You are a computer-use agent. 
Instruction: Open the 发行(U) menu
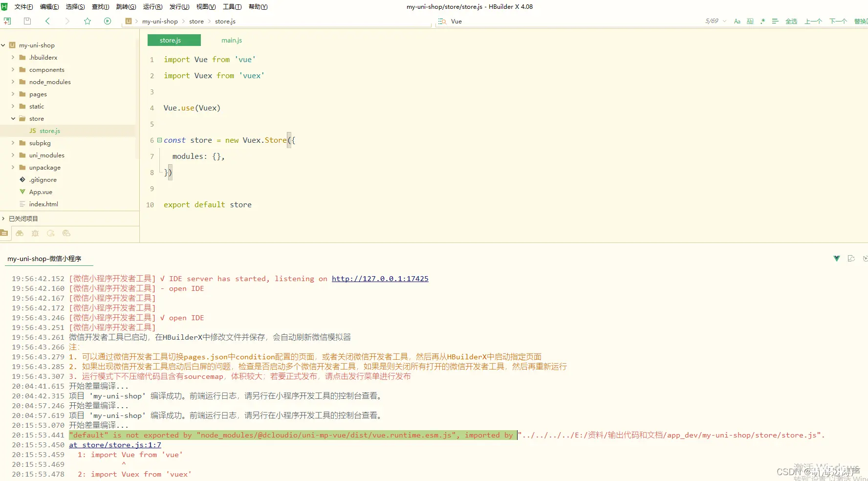(x=179, y=7)
